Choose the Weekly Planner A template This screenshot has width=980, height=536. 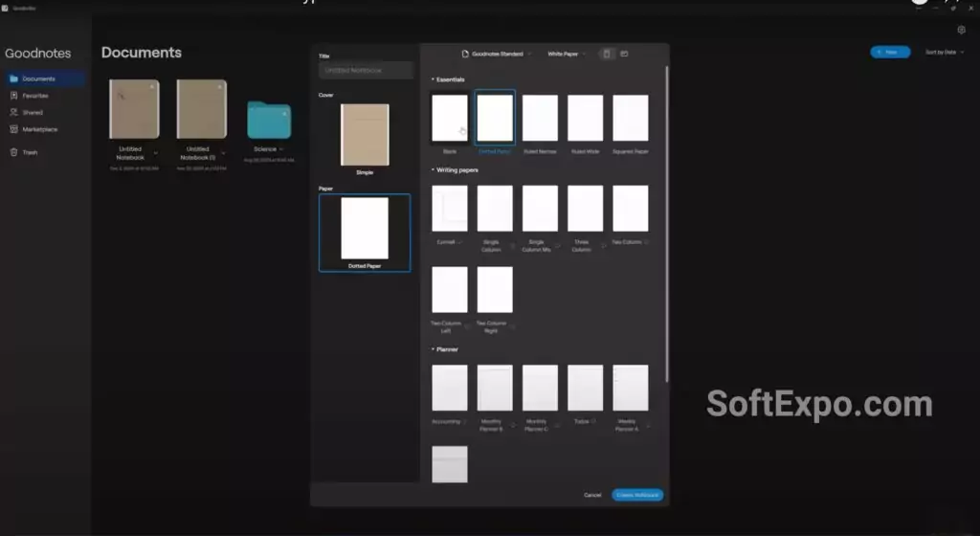pyautogui.click(x=630, y=388)
